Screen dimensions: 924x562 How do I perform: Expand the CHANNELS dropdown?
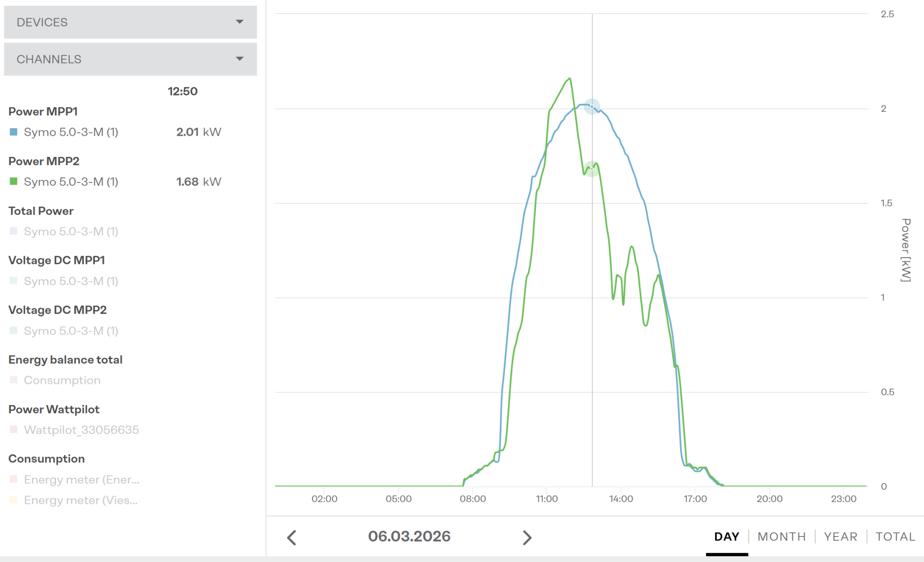130,59
